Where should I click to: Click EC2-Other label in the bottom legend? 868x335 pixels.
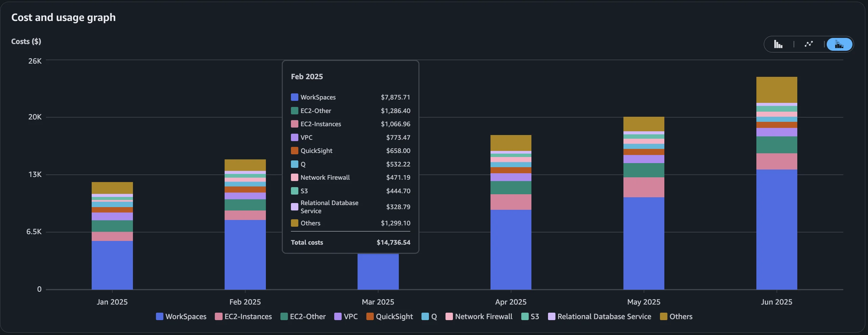click(x=307, y=316)
